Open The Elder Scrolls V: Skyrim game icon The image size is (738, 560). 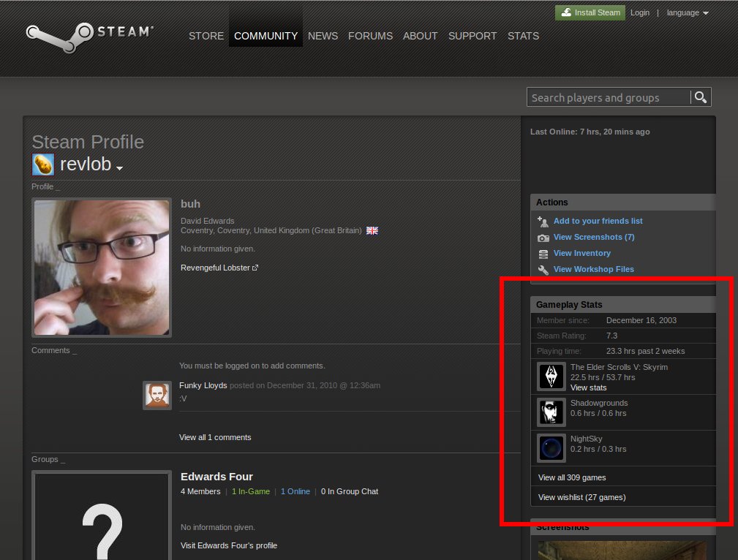click(x=551, y=377)
